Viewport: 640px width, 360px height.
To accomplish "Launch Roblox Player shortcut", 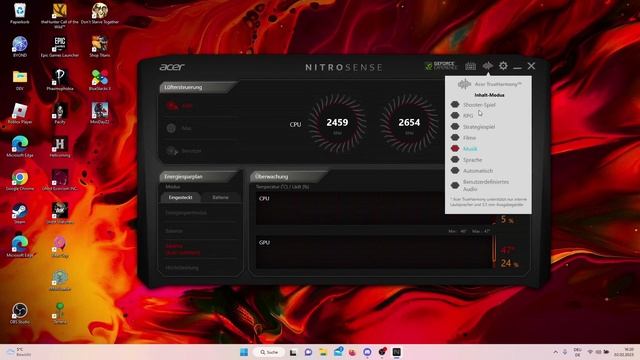I will [20, 113].
